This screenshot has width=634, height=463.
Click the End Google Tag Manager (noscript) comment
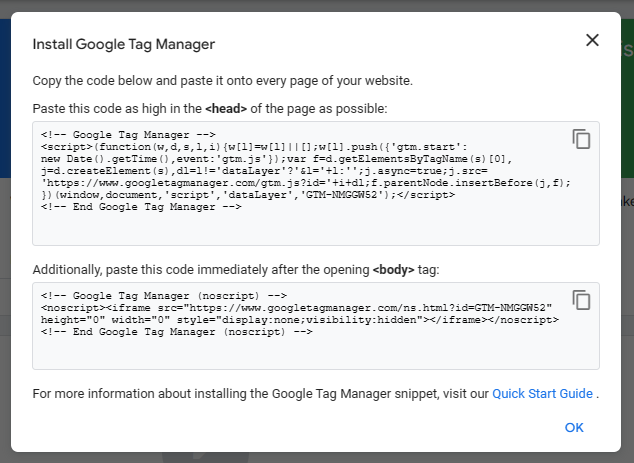coord(177,332)
